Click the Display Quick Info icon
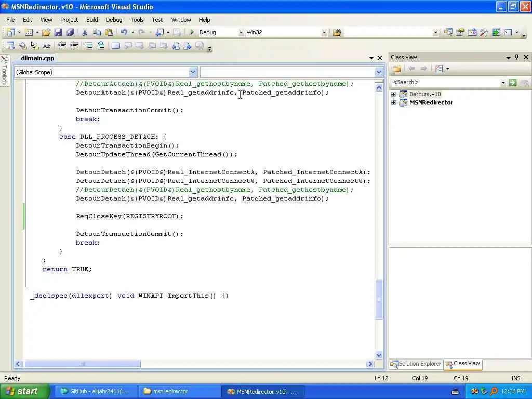 click(35, 46)
